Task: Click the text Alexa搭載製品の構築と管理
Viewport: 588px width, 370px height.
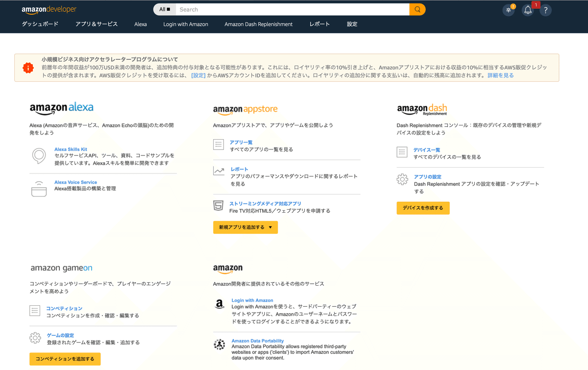Action: [x=85, y=189]
